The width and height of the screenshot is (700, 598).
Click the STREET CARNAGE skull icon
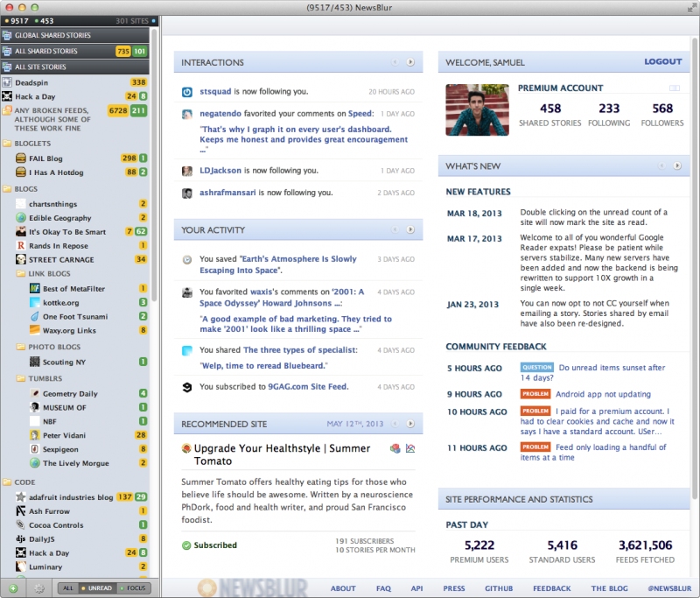[x=20, y=259]
